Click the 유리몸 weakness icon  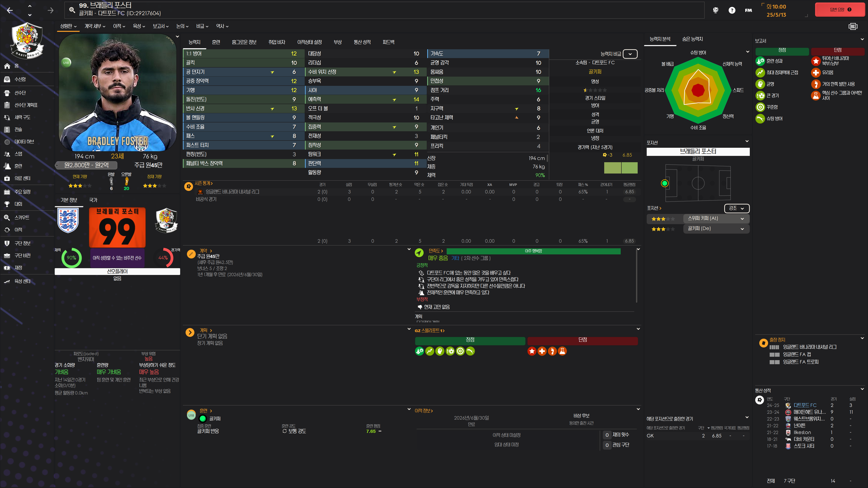816,72
